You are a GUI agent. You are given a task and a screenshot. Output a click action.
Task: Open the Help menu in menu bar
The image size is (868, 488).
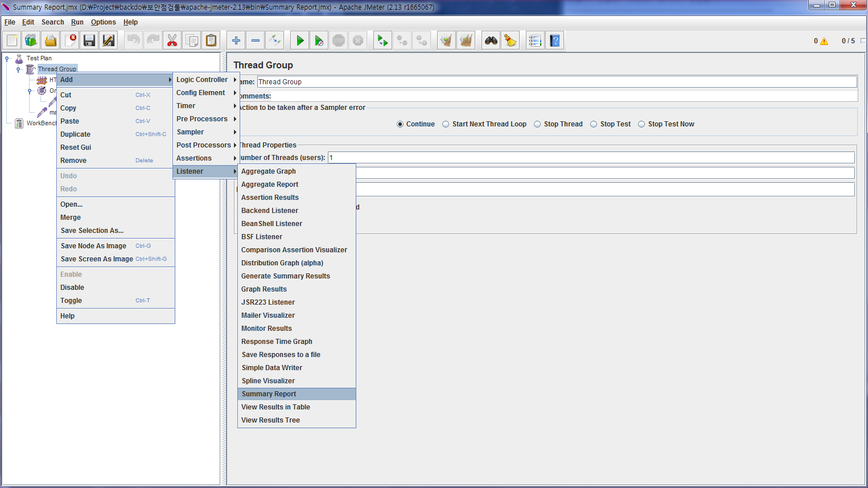[x=130, y=22]
